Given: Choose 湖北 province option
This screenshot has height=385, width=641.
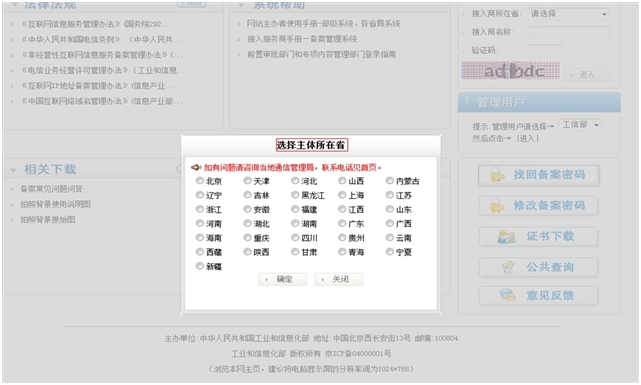Looking at the screenshot, I should point(247,223).
